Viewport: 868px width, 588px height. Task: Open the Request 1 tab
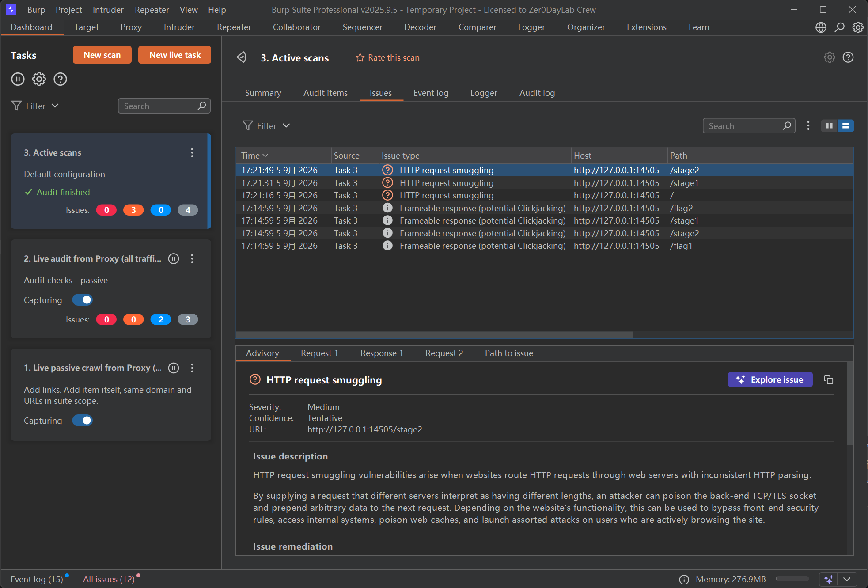319,353
